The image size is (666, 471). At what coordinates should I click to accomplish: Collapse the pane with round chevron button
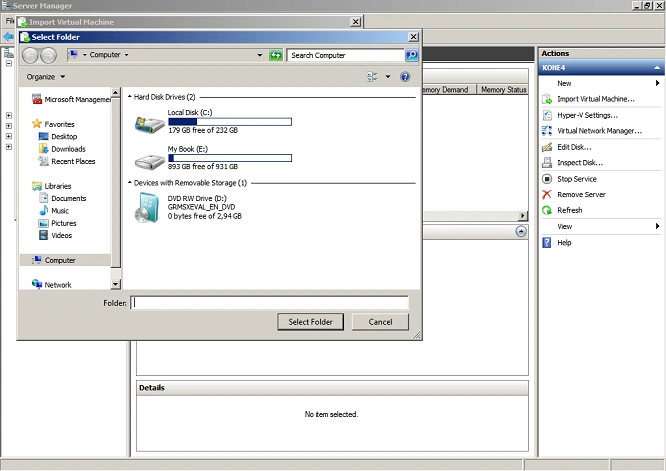521,231
